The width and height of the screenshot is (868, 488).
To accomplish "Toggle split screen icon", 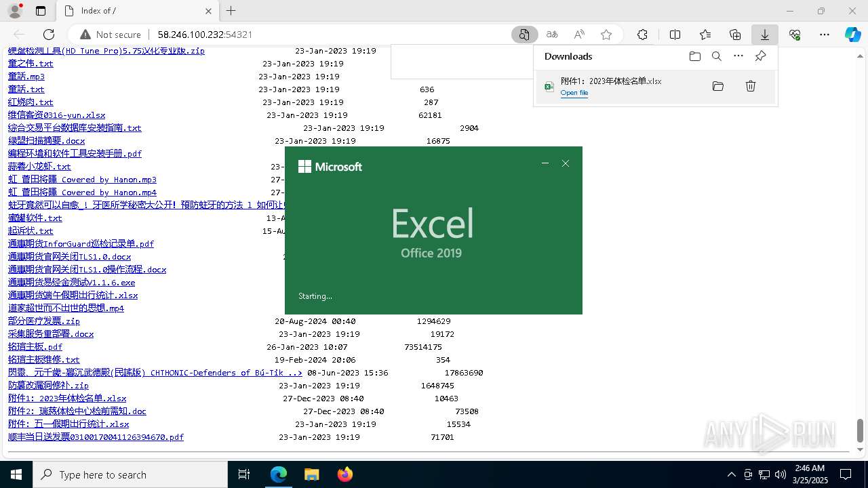I will click(675, 35).
